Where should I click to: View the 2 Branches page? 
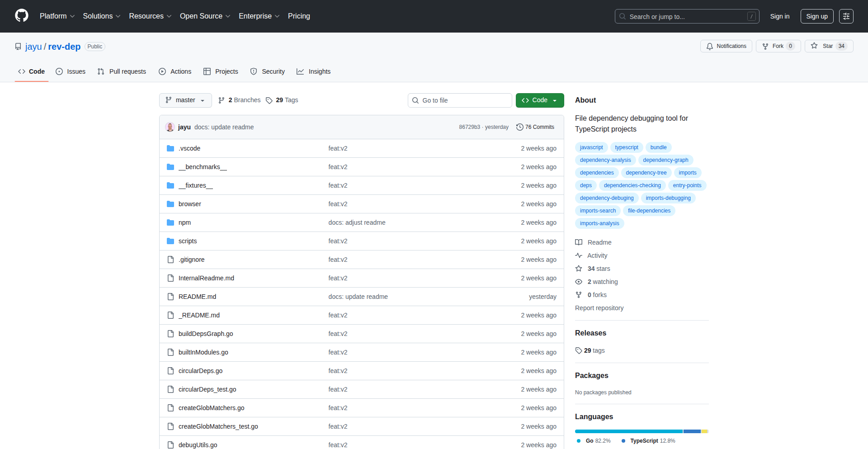click(x=240, y=100)
